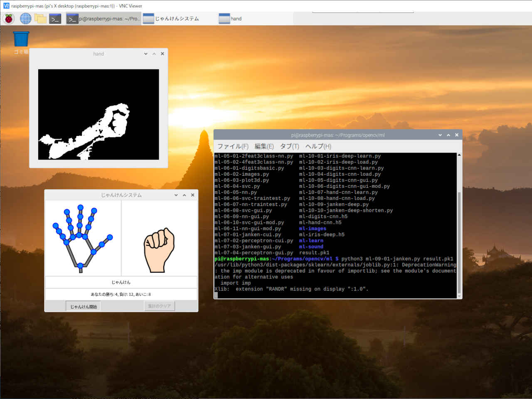The image size is (532, 399).
Task: Minimize the じゃんけんシステム window with its down chevron
Action: [176, 195]
